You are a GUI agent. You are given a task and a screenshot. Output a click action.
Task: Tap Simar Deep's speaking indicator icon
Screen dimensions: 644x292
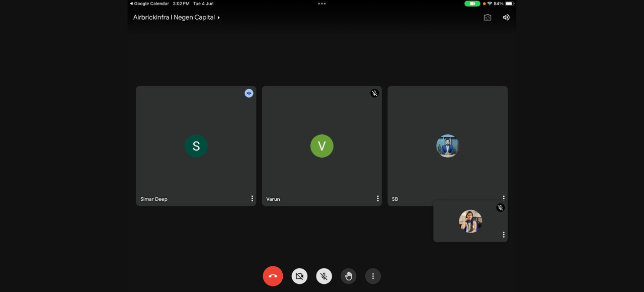[249, 93]
